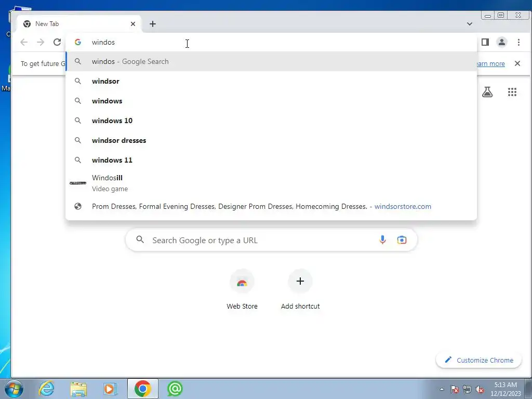
Task: Click the globe icon beside Prom Dresses
Action: [x=78, y=206]
